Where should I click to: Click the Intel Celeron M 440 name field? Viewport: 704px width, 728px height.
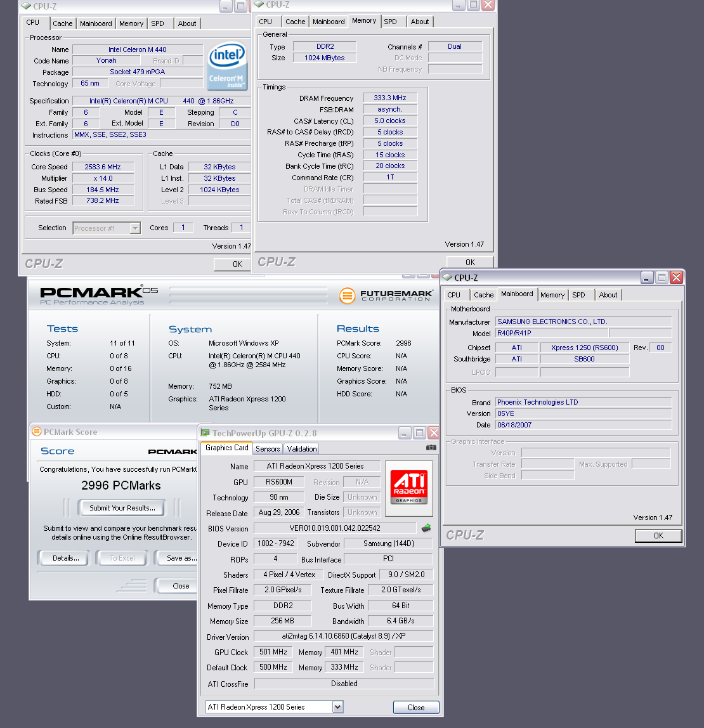[x=138, y=49]
